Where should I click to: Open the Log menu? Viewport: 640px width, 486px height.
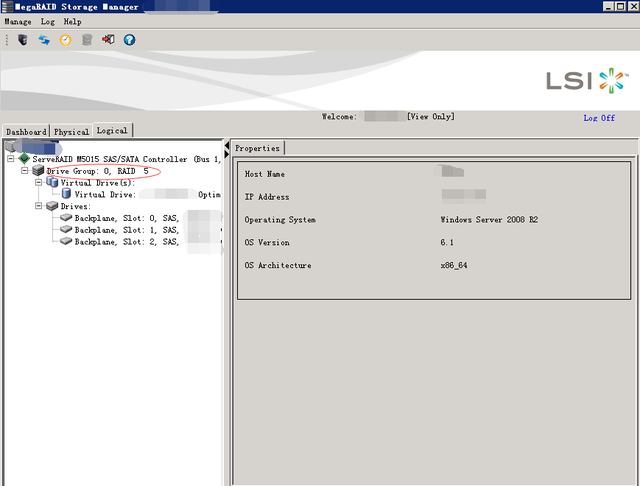47,22
